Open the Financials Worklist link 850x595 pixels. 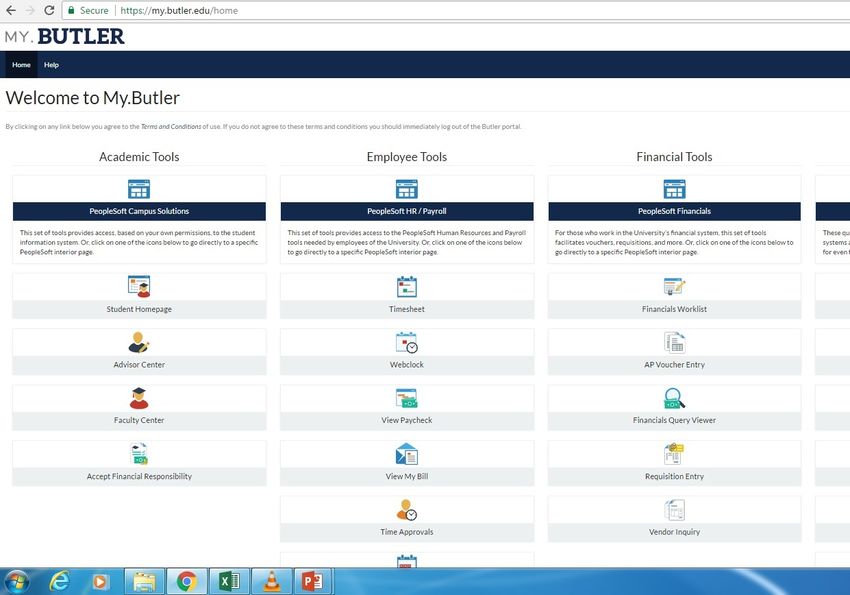[x=674, y=309]
